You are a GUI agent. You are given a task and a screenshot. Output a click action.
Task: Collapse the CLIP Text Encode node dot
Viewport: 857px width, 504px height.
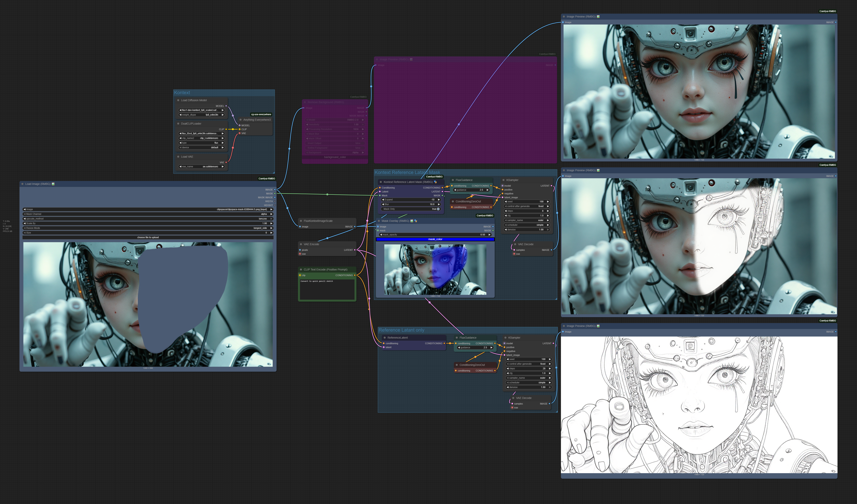(301, 270)
